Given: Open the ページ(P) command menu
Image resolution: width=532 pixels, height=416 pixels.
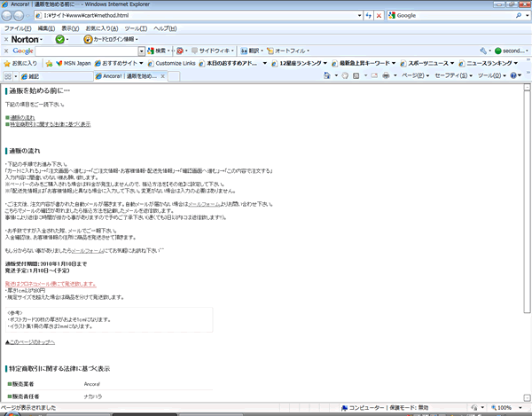Looking at the screenshot, I should (416, 75).
